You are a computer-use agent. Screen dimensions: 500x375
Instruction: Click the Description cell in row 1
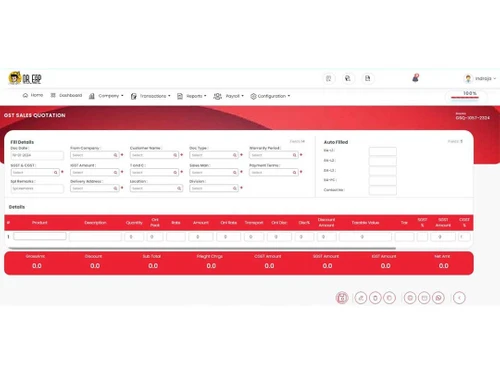click(x=95, y=237)
